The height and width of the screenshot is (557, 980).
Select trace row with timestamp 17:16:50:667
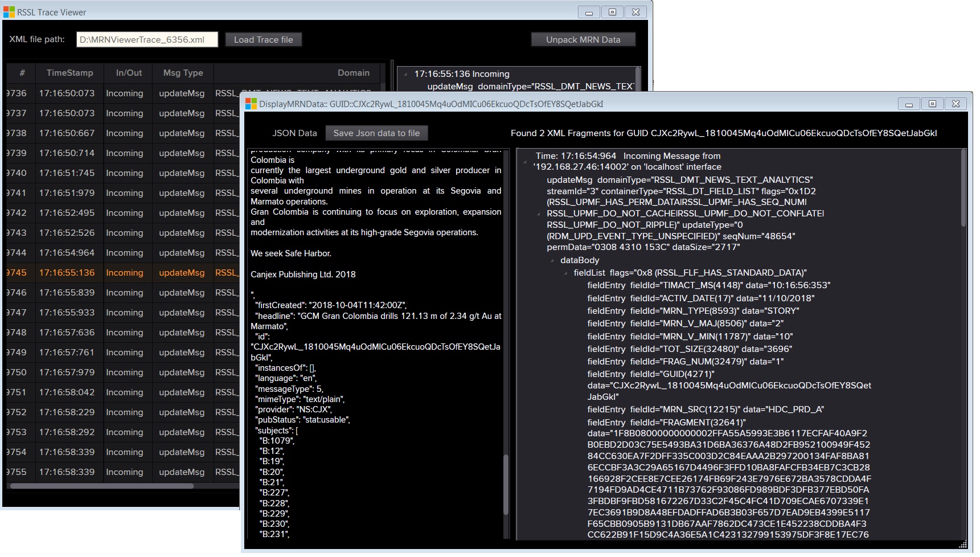coord(122,133)
